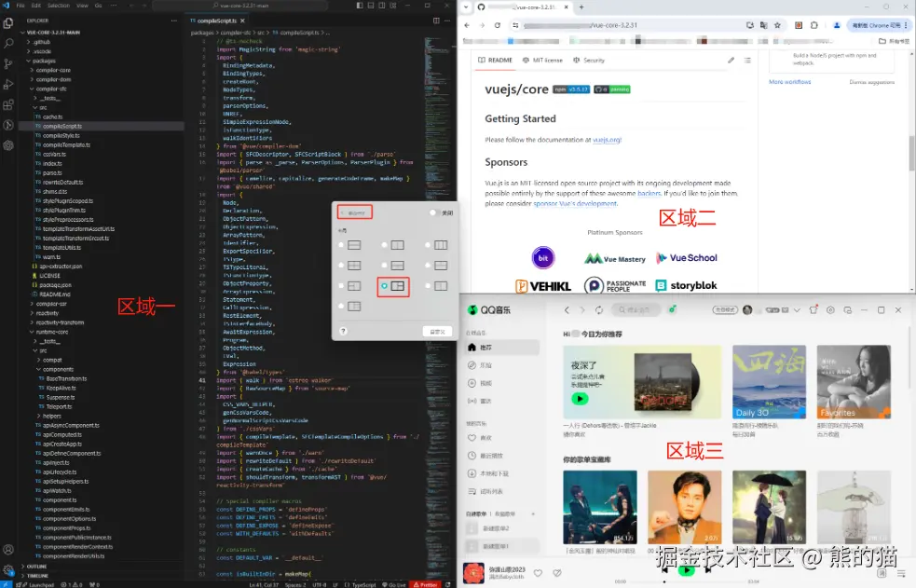This screenshot has width=916, height=588.
Task: Play 夜深了 recommendation green play button
Action: pyautogui.click(x=580, y=399)
